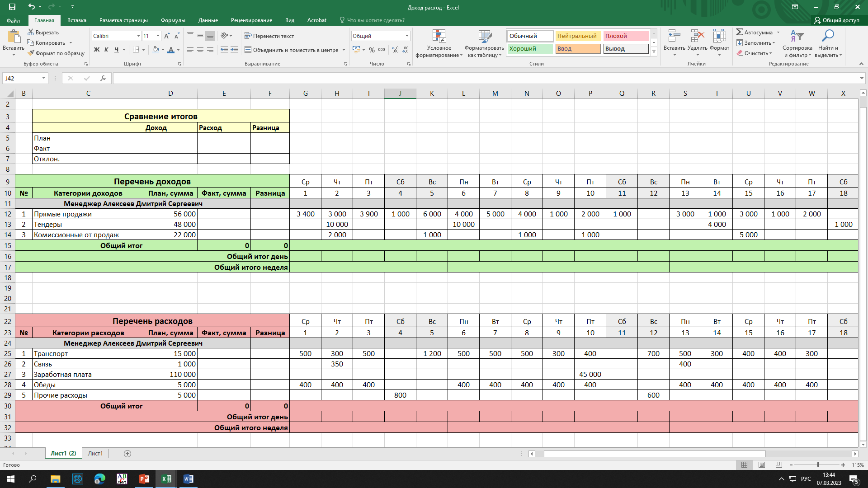Click the Insert Function fx icon

click(x=103, y=78)
